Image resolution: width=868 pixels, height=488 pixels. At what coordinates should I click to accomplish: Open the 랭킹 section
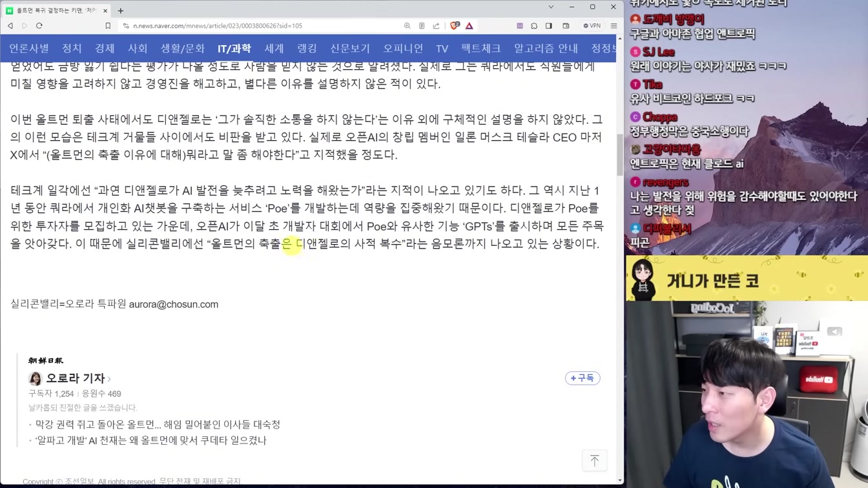307,48
